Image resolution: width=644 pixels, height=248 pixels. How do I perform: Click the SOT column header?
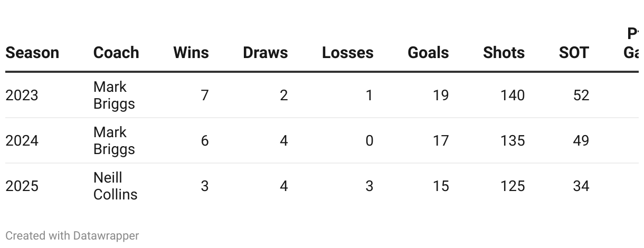[574, 53]
